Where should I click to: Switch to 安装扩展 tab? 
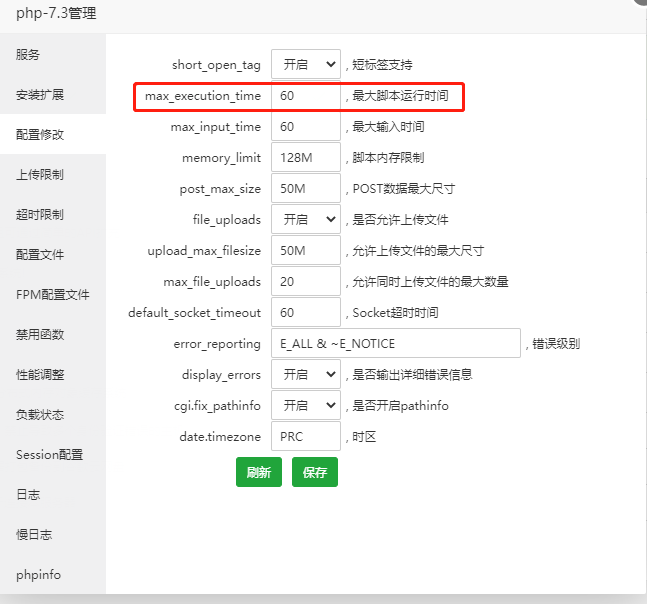[40, 95]
